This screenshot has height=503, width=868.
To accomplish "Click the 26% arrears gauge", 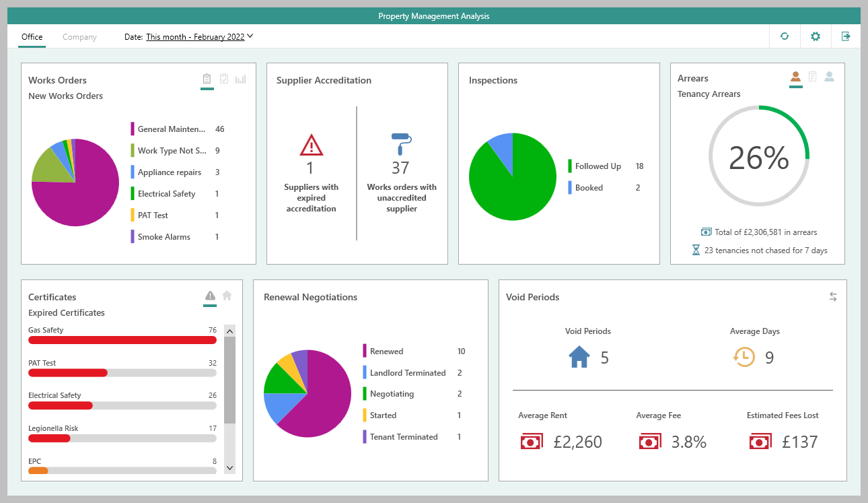I will click(759, 156).
